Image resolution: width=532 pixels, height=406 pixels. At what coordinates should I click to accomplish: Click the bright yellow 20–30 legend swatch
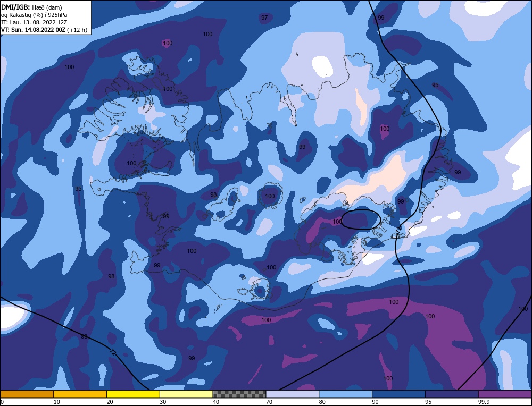click(133, 394)
